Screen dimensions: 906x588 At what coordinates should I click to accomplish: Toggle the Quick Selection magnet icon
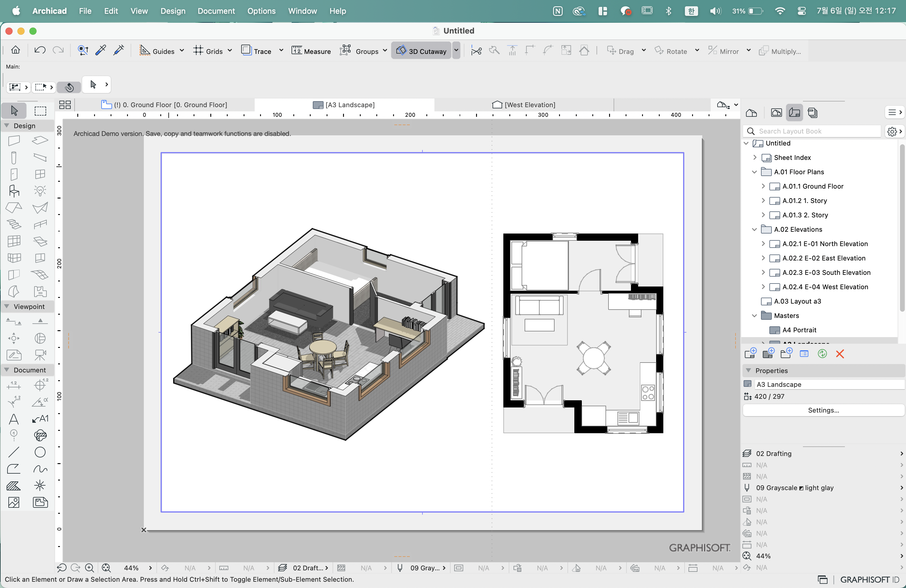(69, 87)
